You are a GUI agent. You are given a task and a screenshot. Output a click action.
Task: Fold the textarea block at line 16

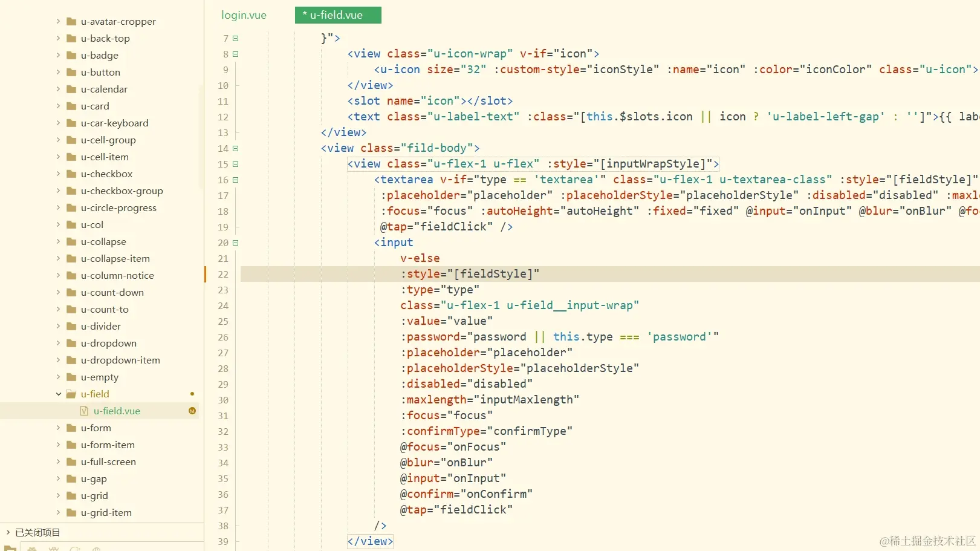point(236,180)
